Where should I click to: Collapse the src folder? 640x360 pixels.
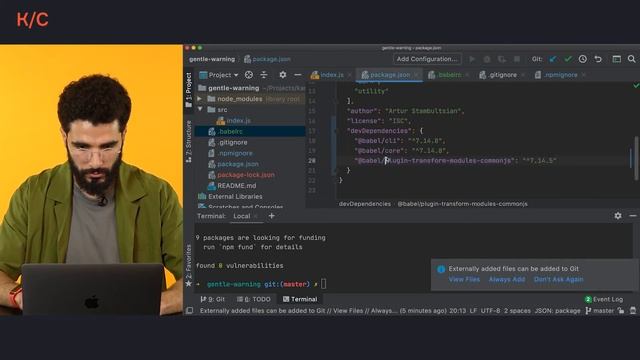pos(200,109)
